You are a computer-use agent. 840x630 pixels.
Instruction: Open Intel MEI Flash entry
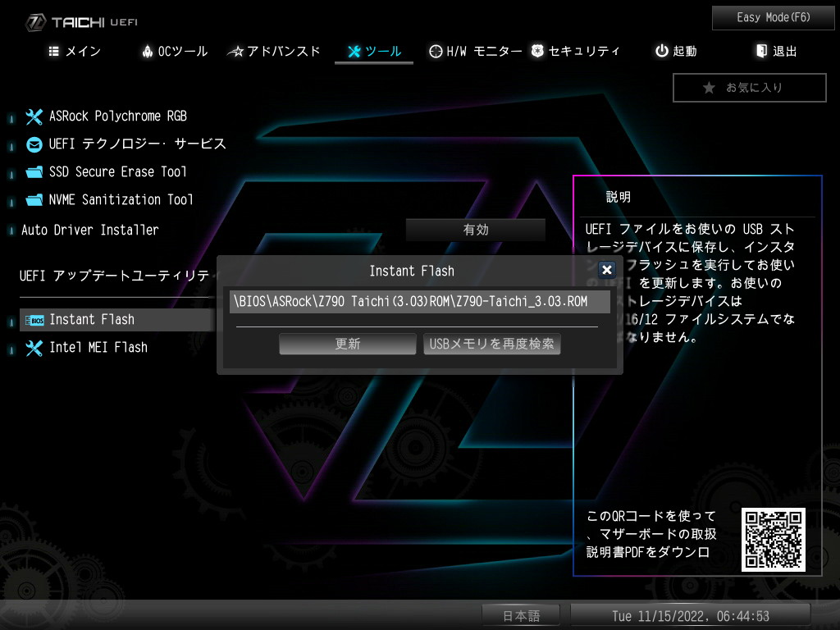pos(98,348)
